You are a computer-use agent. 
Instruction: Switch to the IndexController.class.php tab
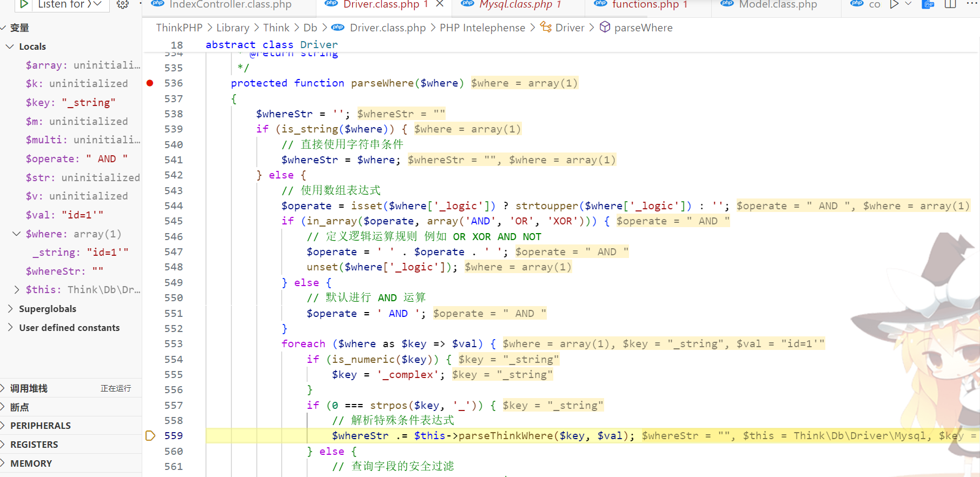[x=230, y=5]
